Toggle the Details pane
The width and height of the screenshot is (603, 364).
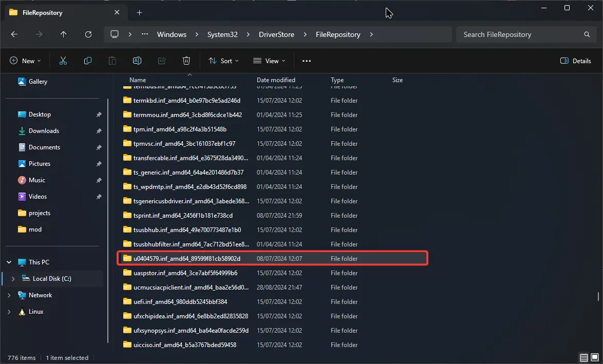click(x=576, y=61)
